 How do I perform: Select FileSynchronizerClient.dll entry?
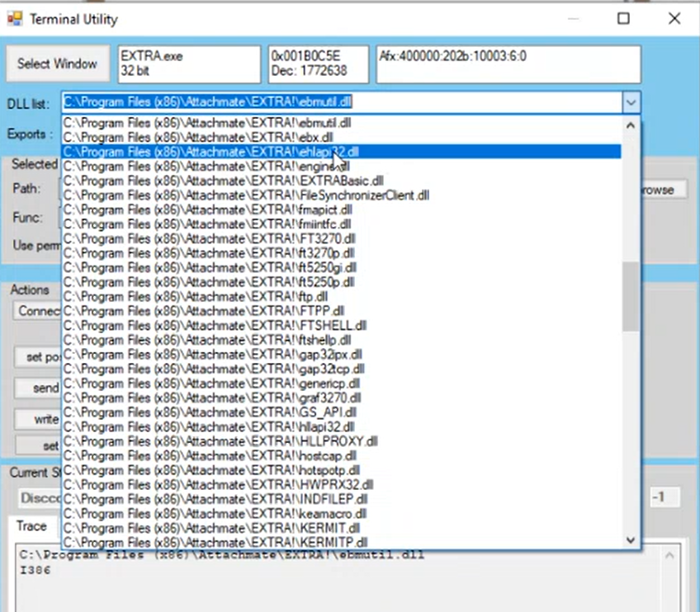click(341, 195)
